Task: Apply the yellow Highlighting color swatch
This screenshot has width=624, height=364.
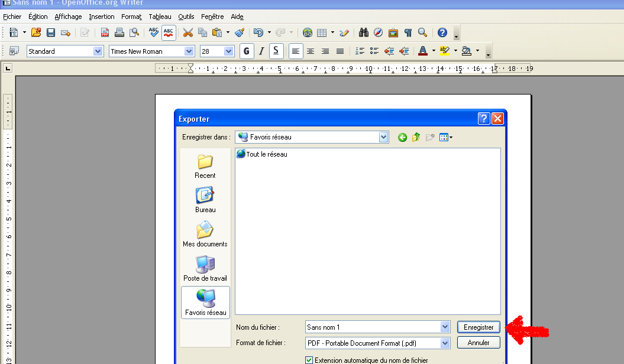Action: (445, 51)
